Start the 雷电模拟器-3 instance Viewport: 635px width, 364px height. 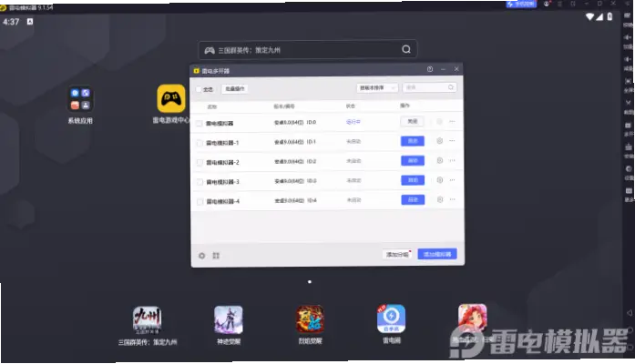(413, 180)
